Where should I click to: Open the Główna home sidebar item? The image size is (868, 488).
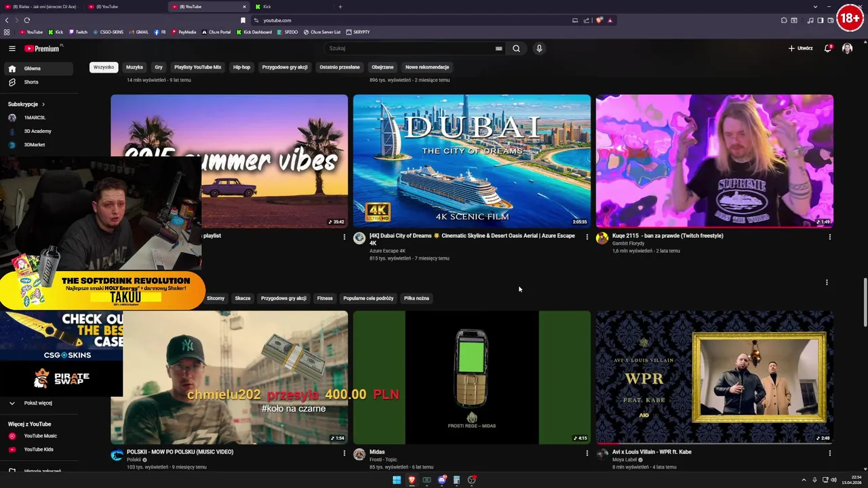37,68
